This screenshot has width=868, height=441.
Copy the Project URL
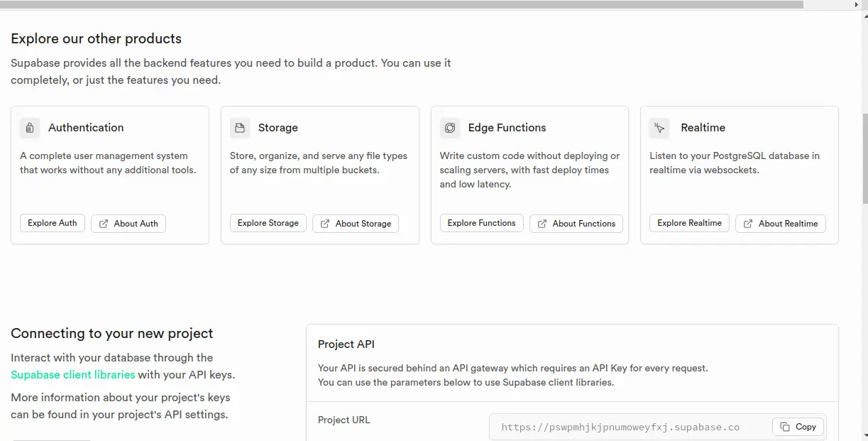[798, 427]
